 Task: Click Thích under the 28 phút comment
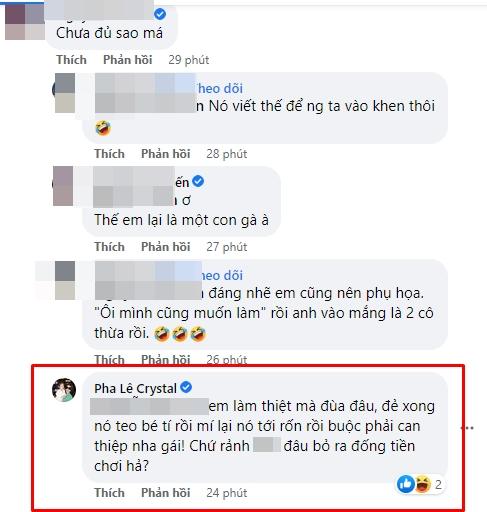(109, 154)
